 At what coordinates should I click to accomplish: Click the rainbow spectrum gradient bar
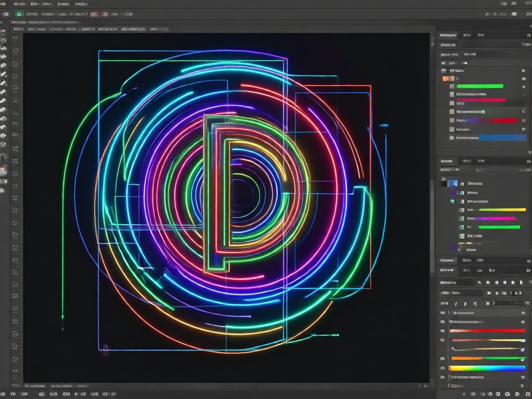[487, 368]
